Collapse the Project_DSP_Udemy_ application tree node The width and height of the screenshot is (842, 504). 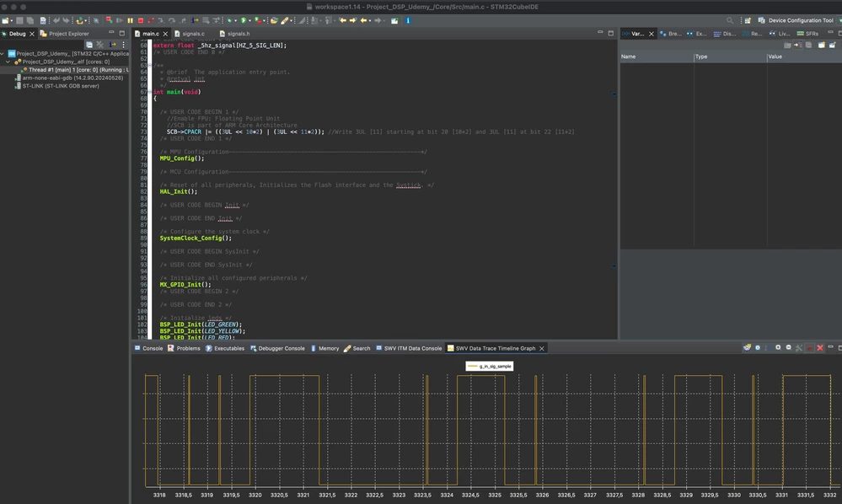tap(3, 54)
